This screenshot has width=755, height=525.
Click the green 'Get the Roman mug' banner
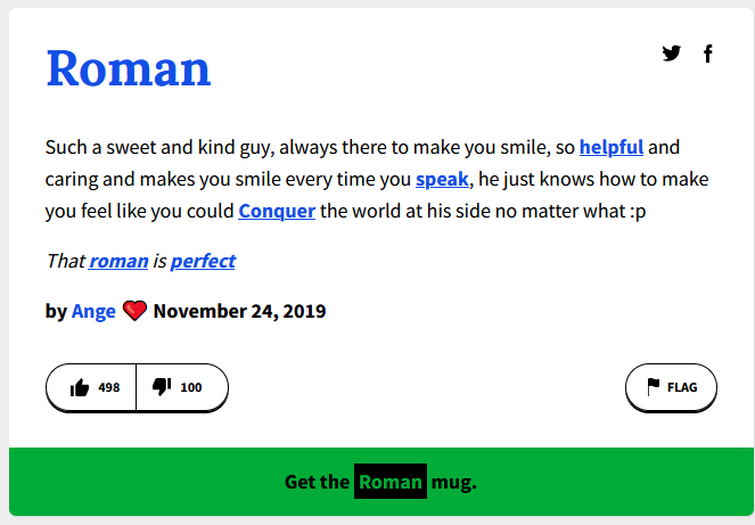point(381,482)
